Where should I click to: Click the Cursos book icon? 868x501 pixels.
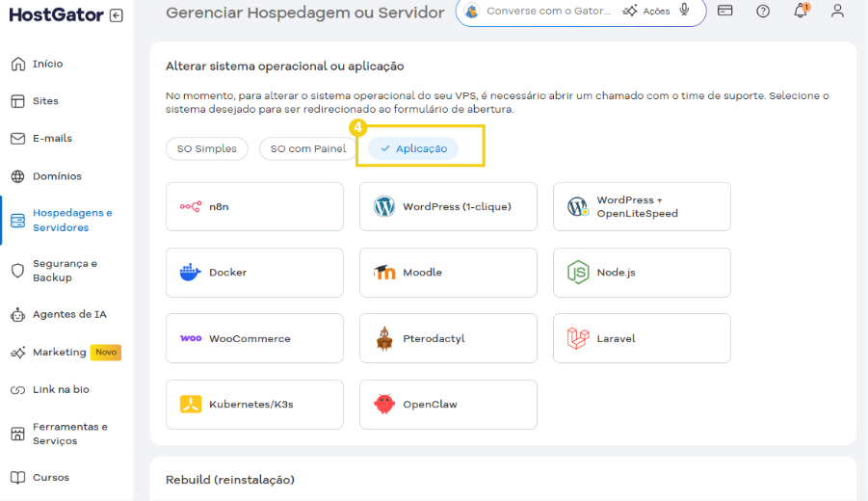(x=17, y=477)
